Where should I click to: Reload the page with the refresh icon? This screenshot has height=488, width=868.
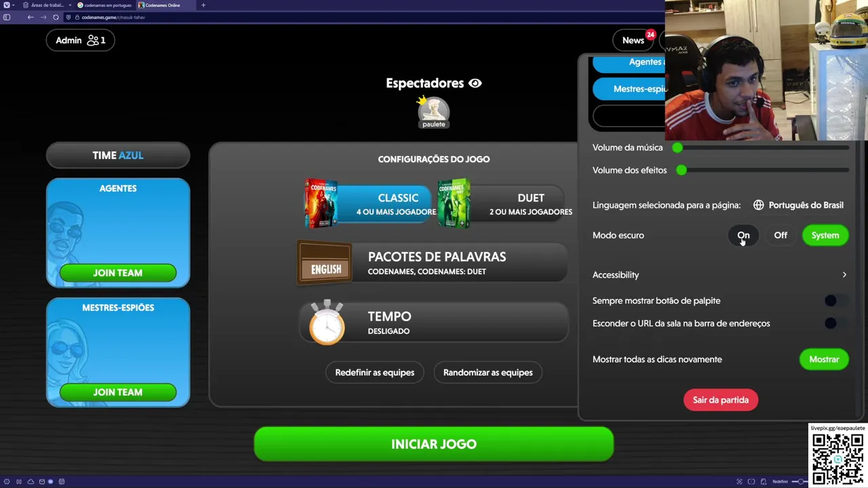(56, 17)
